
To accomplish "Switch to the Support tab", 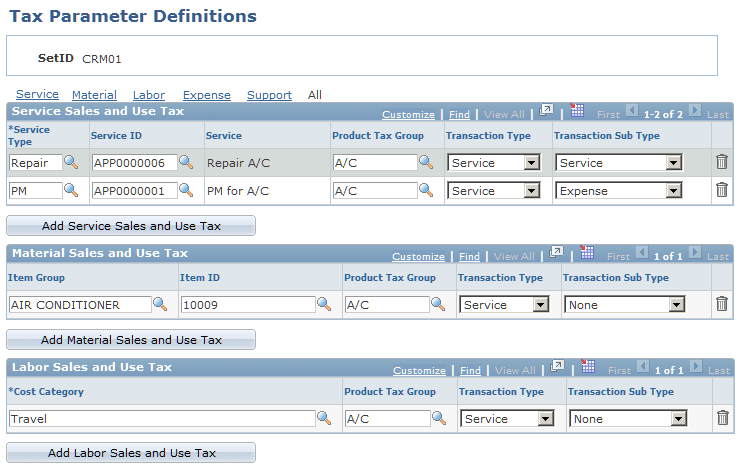I will pos(269,95).
